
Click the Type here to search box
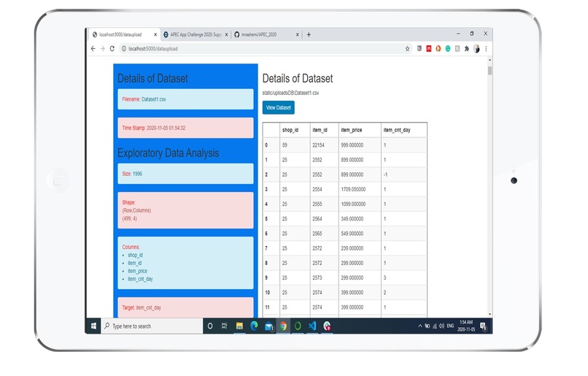point(152,326)
